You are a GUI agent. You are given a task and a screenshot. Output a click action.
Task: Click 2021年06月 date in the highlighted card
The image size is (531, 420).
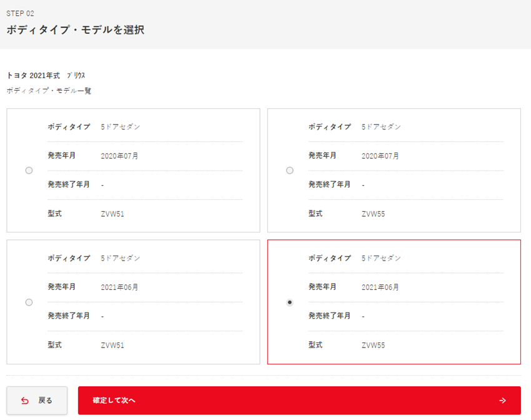point(380,287)
